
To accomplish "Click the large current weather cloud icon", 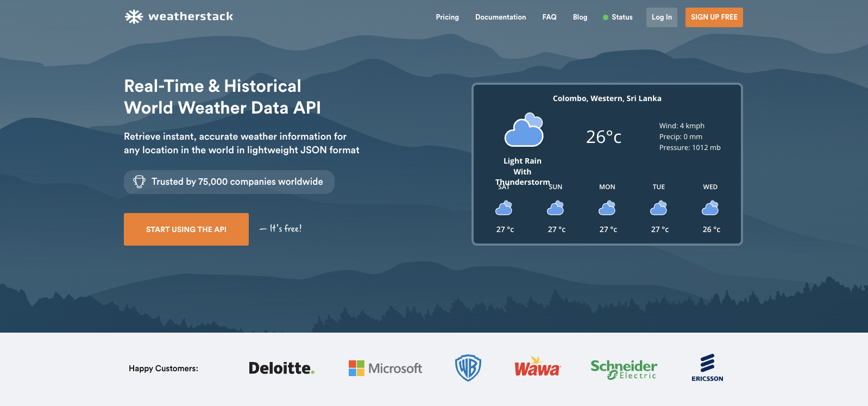I will coord(524,130).
